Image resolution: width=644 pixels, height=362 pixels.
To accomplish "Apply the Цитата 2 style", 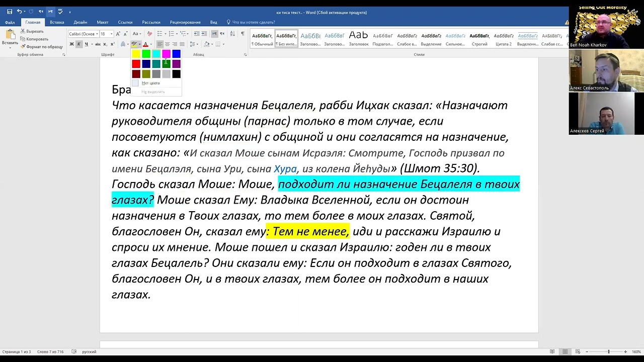I will tap(504, 39).
